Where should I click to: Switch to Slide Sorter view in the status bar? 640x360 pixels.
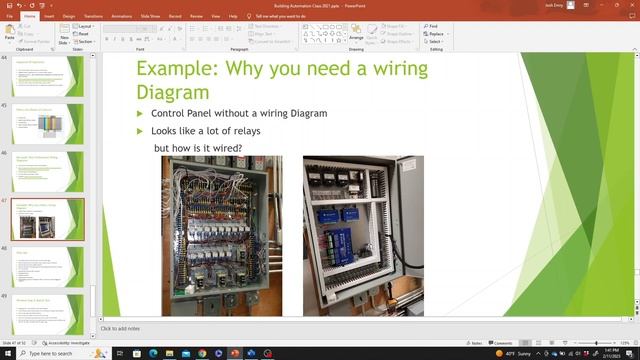coord(539,343)
